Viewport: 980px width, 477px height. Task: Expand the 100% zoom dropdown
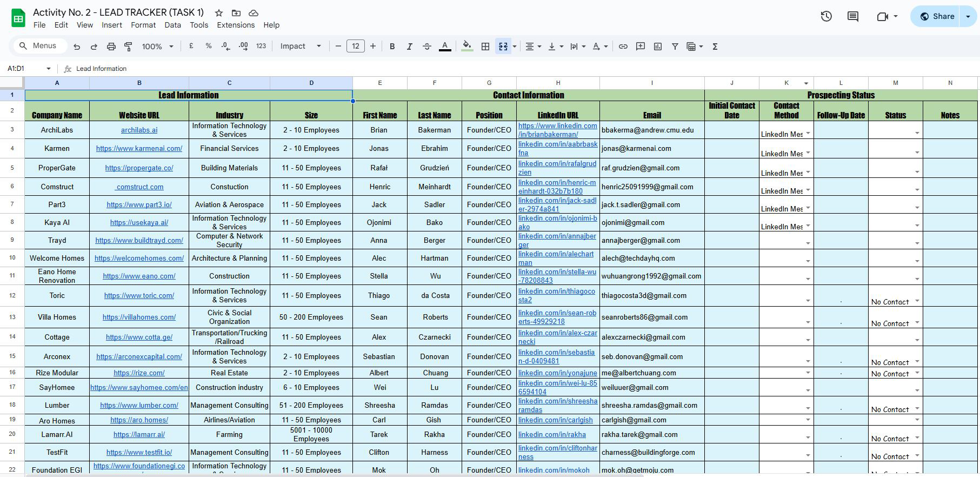(157, 47)
